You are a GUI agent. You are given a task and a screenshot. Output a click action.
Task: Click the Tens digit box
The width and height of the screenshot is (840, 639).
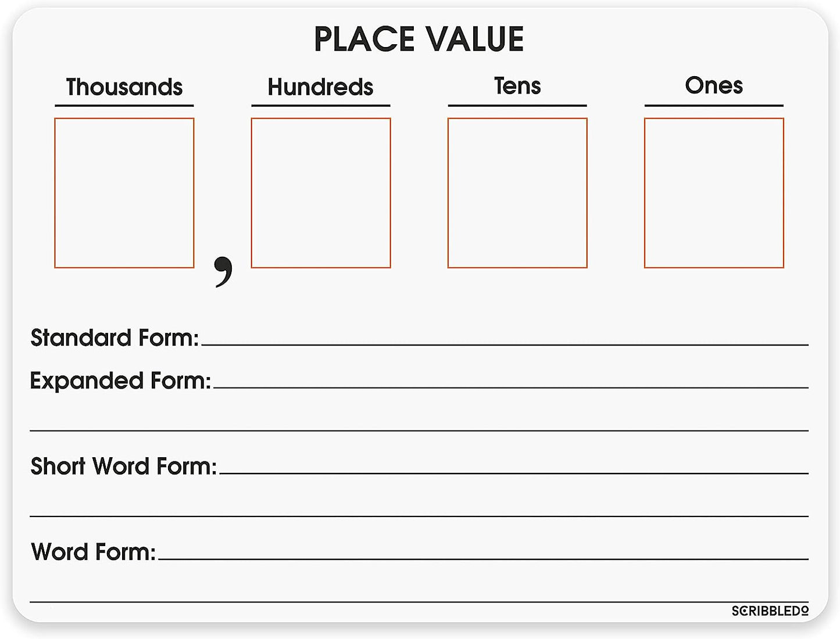click(x=517, y=193)
